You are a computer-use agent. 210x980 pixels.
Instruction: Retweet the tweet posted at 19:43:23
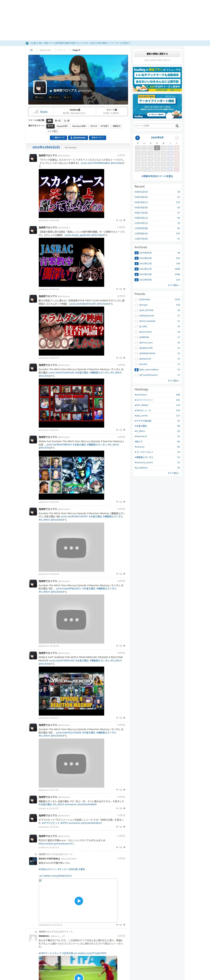(x=121, y=358)
